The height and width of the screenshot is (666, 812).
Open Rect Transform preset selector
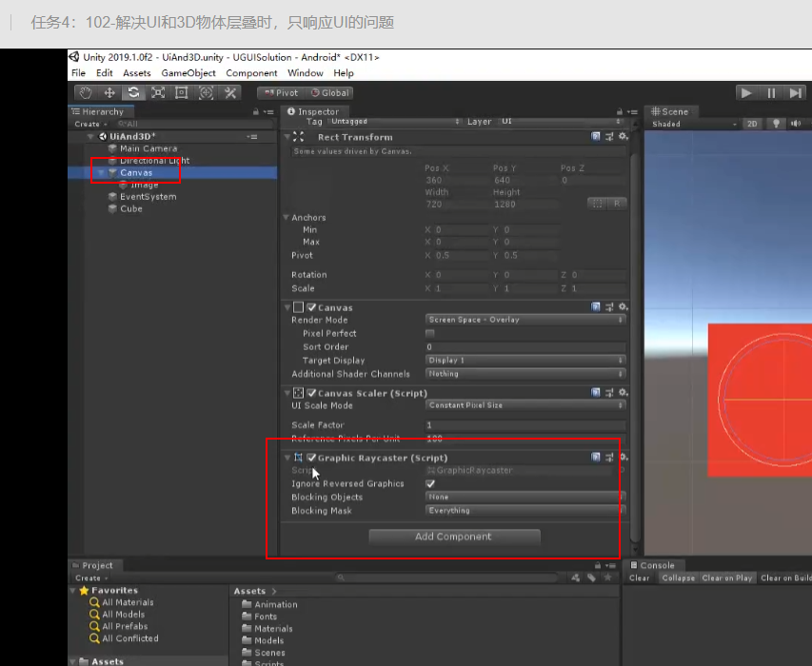609,137
